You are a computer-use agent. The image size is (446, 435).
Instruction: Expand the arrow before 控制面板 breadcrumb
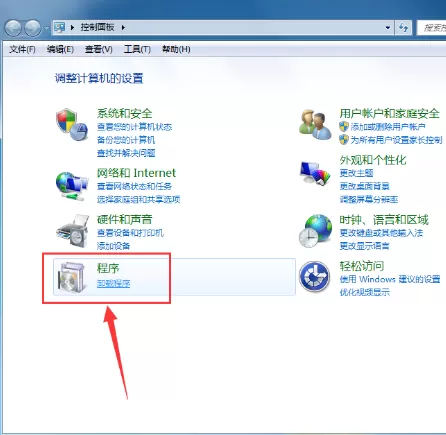coord(72,27)
